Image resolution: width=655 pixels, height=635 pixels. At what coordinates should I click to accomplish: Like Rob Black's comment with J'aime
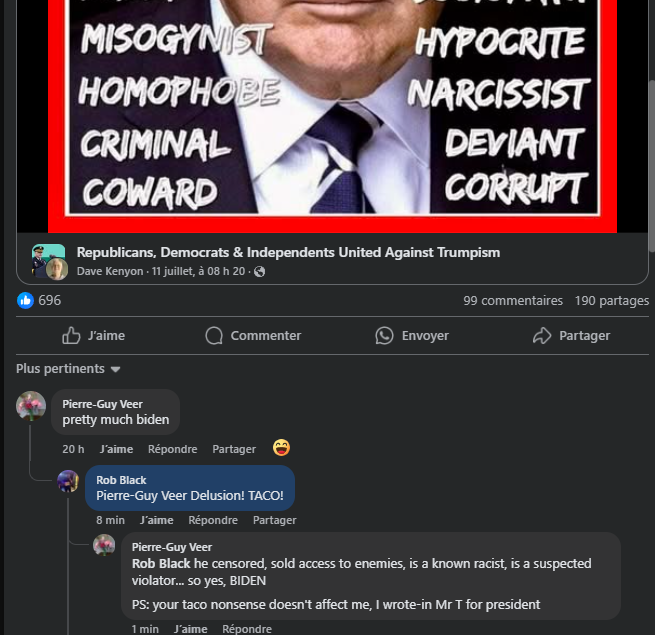pyautogui.click(x=157, y=520)
